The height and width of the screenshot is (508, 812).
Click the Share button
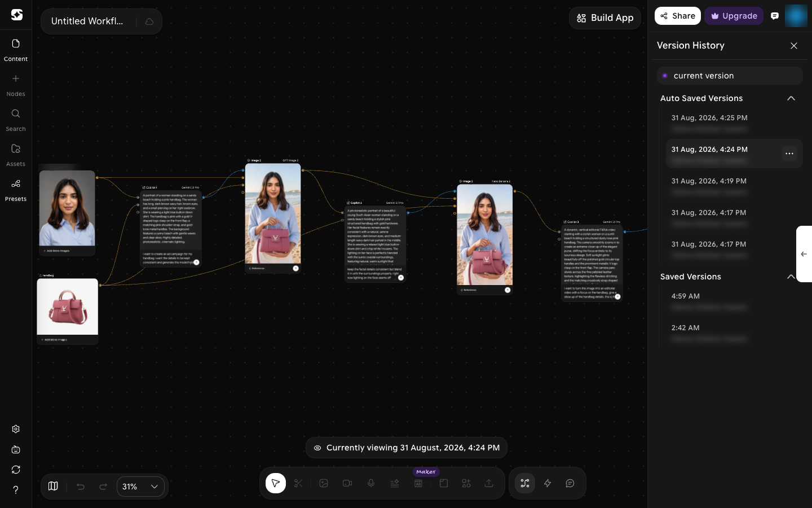(678, 16)
